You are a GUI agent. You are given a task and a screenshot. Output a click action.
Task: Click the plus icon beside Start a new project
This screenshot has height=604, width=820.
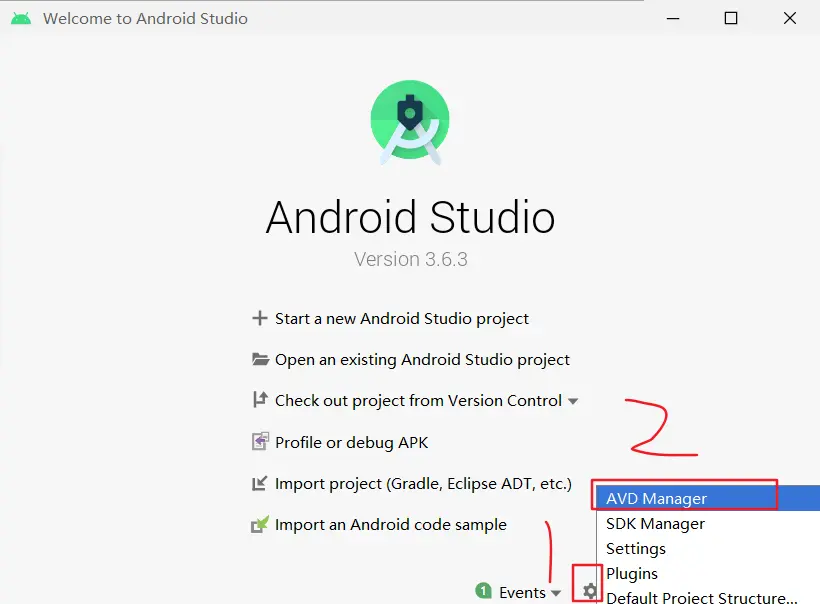[260, 318]
